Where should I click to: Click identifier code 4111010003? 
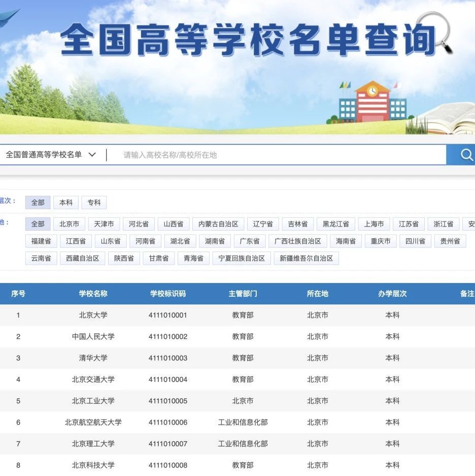click(x=168, y=358)
